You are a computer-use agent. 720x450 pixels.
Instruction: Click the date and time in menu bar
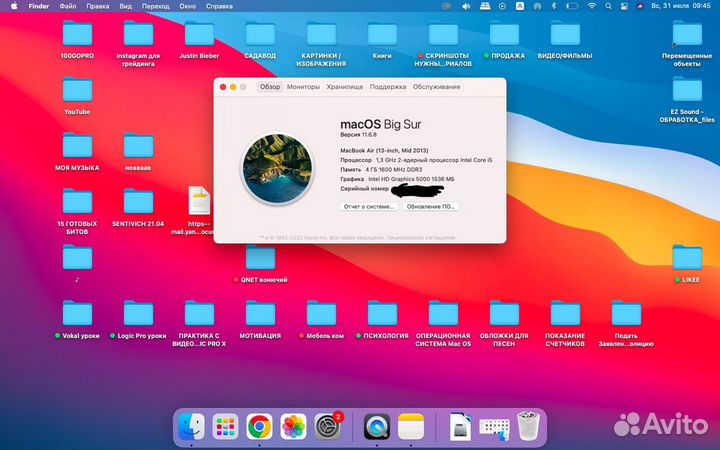[x=681, y=6]
